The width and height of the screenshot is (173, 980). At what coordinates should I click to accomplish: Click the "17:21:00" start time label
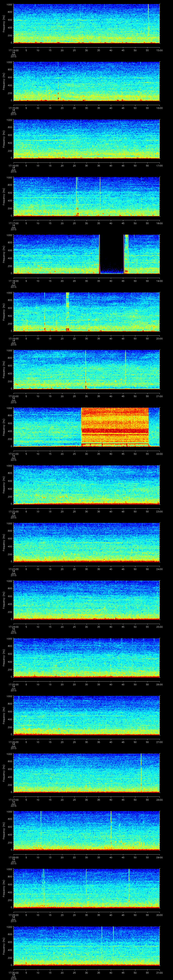coord(13,454)
